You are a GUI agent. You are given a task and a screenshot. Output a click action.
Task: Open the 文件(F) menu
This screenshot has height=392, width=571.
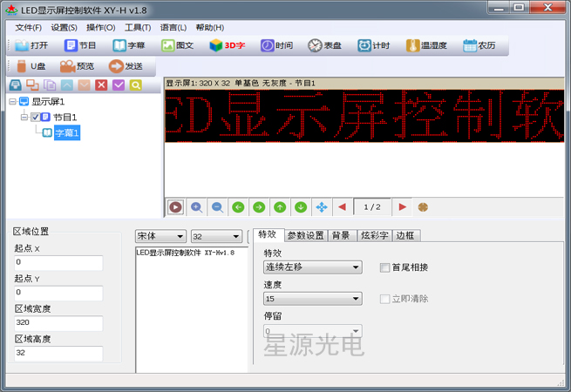tap(28, 28)
